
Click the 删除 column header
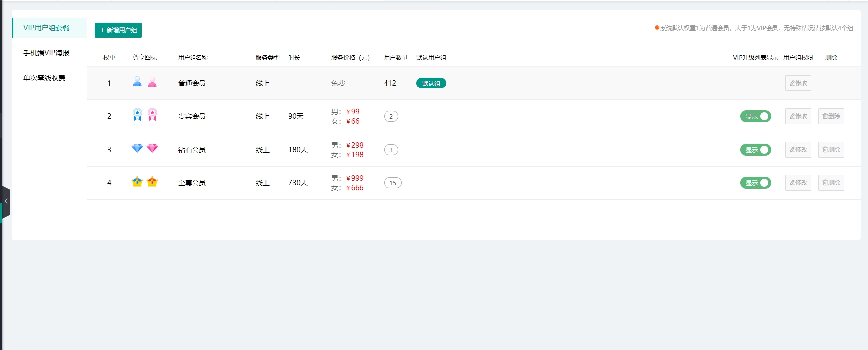[x=831, y=58]
